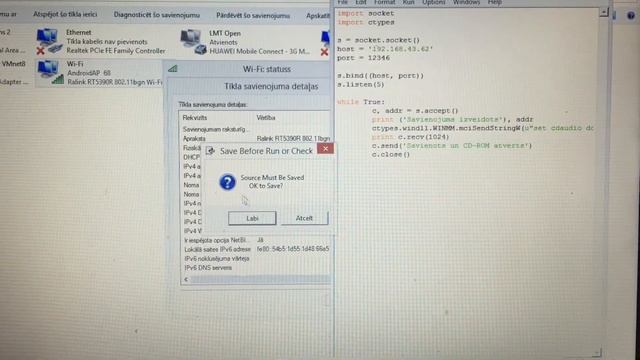
Task: Click the c.recv(1024) print line
Action: tap(410, 137)
